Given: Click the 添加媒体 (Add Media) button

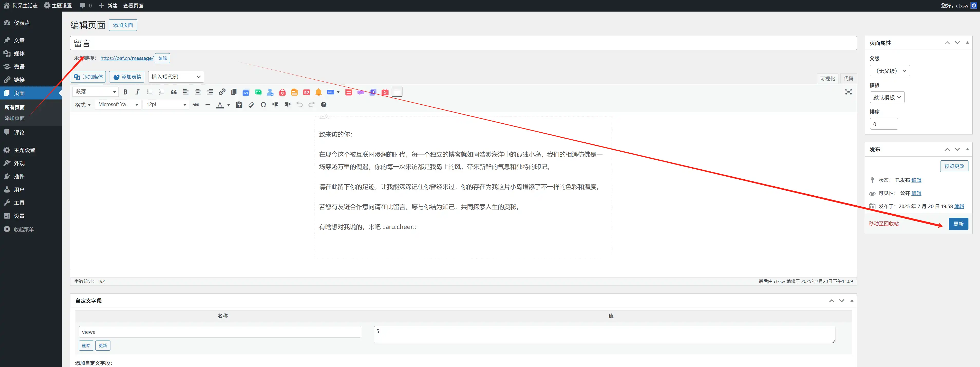Looking at the screenshot, I should coord(88,77).
